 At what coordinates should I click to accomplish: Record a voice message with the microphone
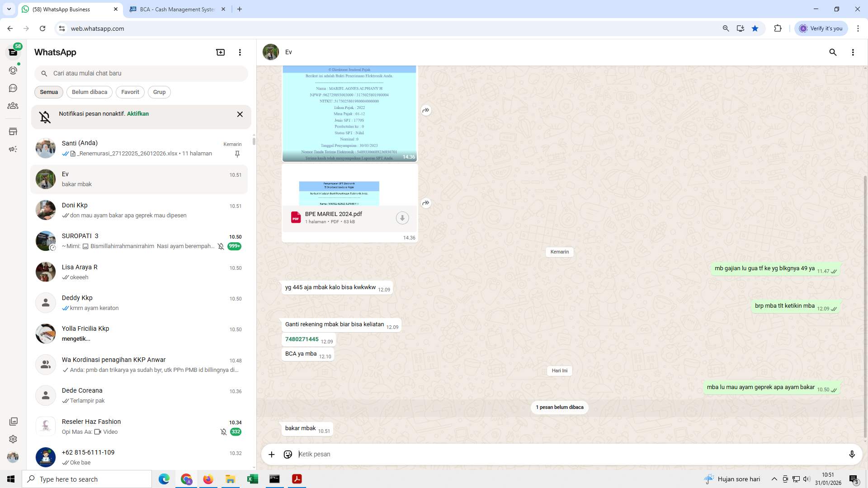852,454
